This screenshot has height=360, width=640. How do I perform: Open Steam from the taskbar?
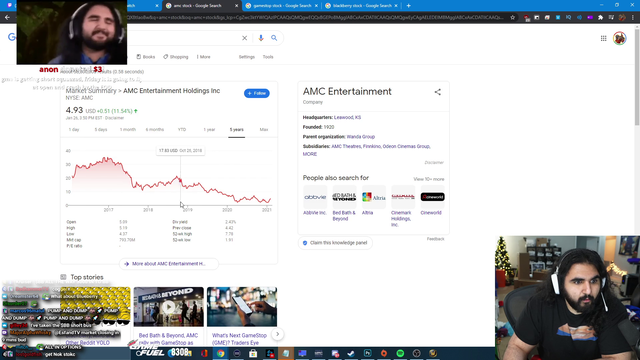tap(351, 353)
